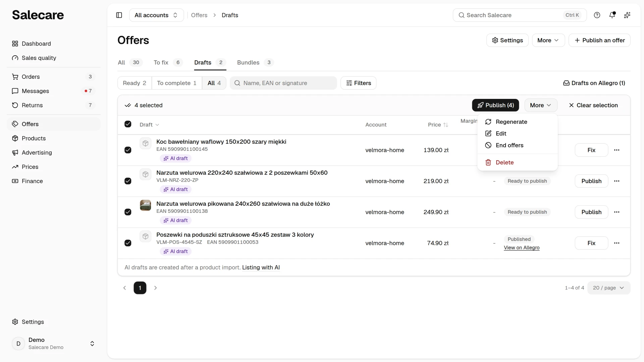Click Publish an offer button
644x362 pixels.
click(599, 40)
